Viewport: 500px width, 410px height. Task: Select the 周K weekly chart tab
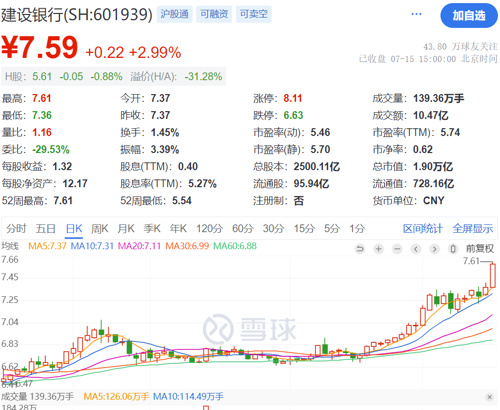pyautogui.click(x=100, y=229)
